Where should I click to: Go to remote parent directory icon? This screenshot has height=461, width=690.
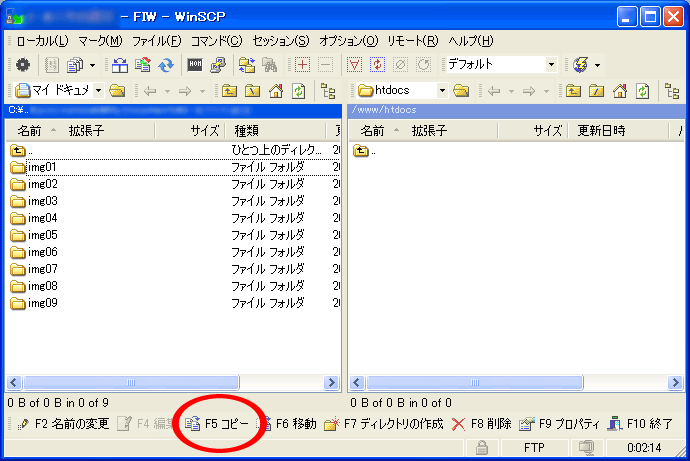[x=573, y=91]
